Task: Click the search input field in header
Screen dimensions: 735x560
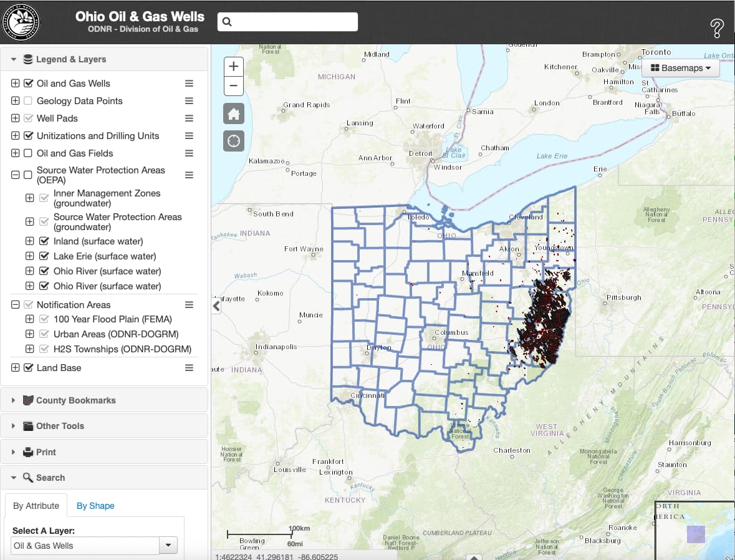Action: click(287, 22)
